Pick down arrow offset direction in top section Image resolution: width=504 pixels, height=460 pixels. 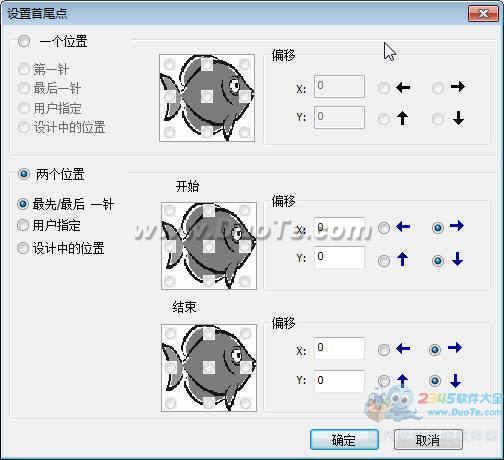pos(438,119)
